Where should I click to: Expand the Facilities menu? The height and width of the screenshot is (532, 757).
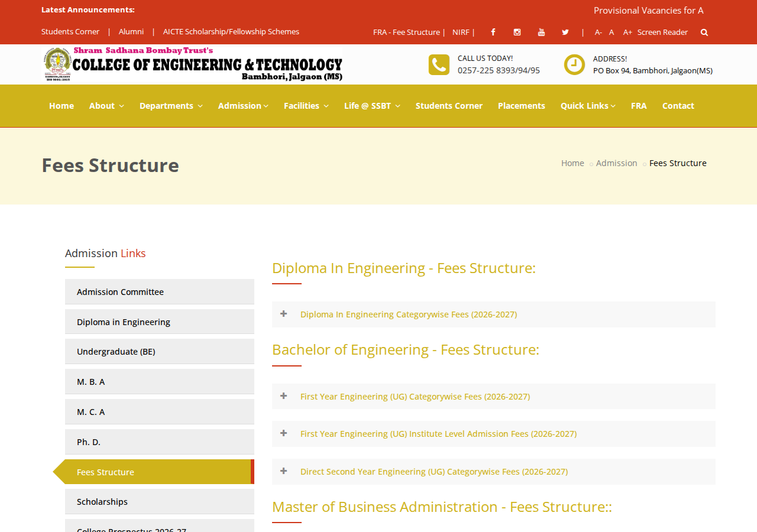click(306, 106)
